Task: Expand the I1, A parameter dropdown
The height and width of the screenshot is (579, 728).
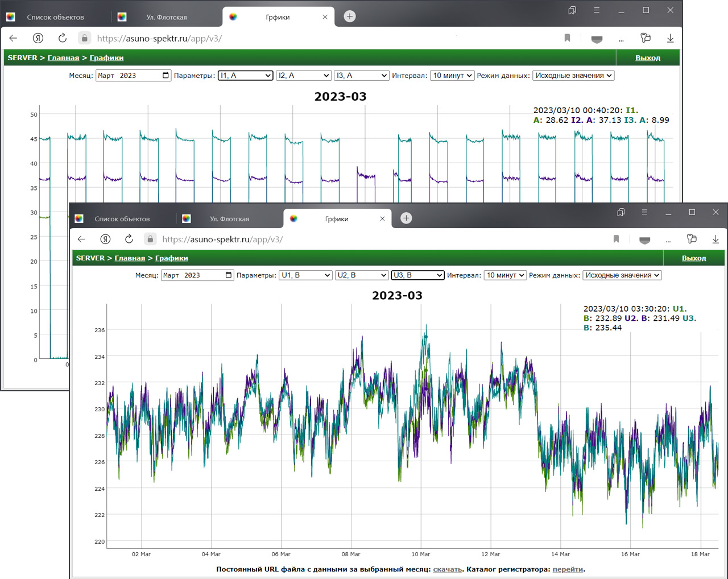Action: click(246, 75)
